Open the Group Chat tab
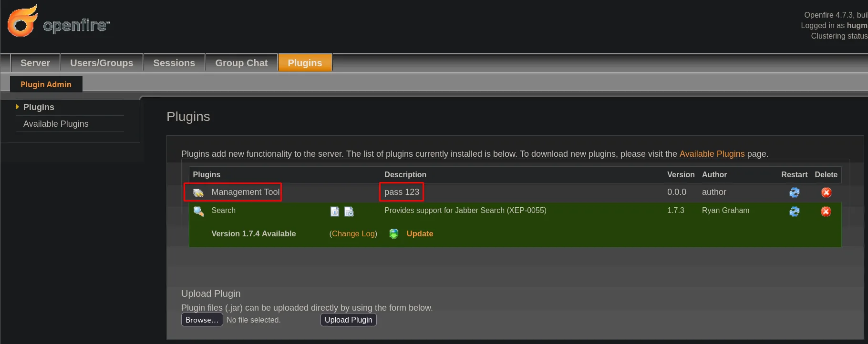This screenshot has width=868, height=344. (x=241, y=63)
